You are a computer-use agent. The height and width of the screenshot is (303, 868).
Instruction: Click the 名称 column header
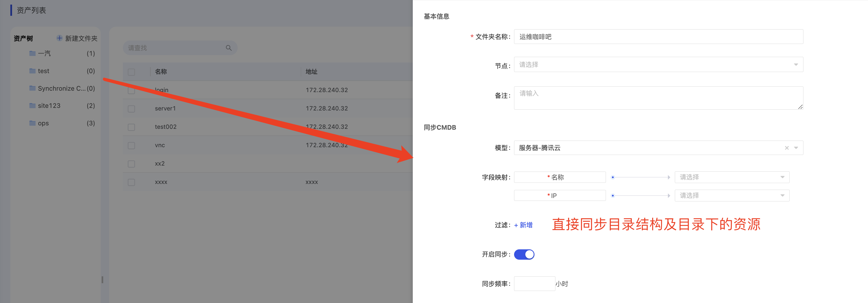[x=161, y=72]
